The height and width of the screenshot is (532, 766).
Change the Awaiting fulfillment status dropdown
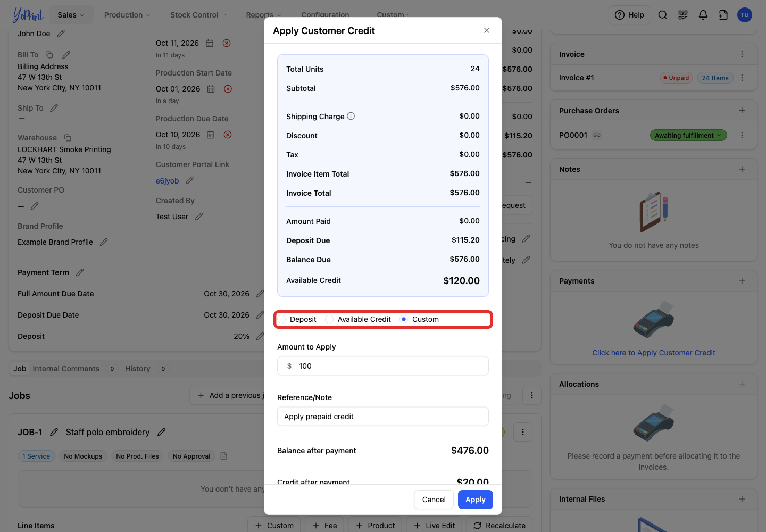point(688,135)
